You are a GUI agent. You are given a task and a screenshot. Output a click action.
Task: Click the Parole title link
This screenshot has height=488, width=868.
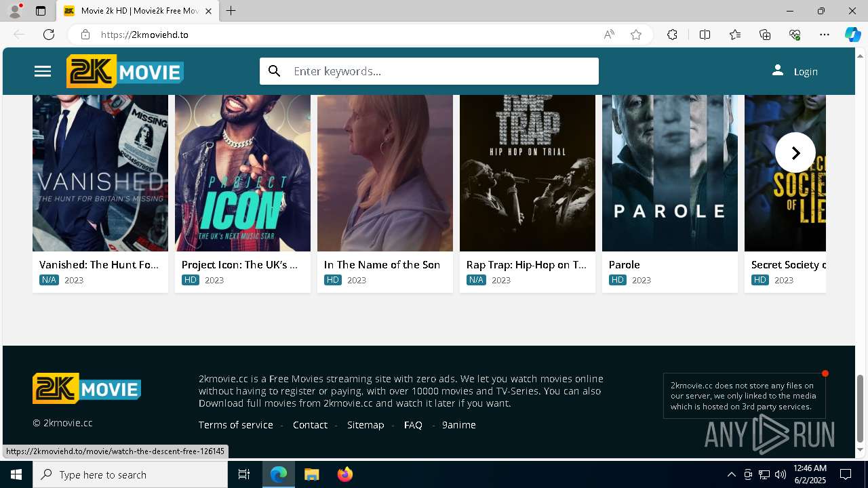pos(625,265)
